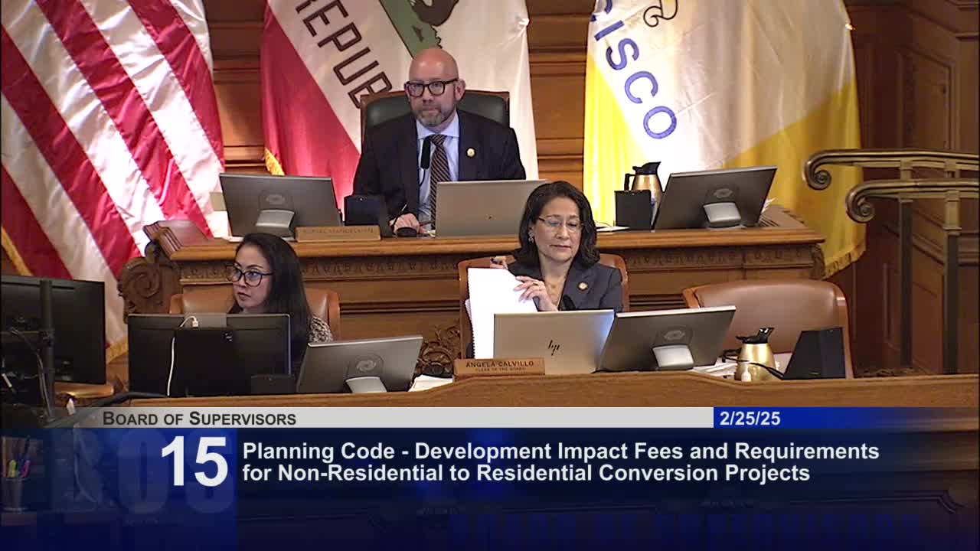Click the nameplate on the upper dais
This screenshot has width=980, height=551.
[338, 233]
